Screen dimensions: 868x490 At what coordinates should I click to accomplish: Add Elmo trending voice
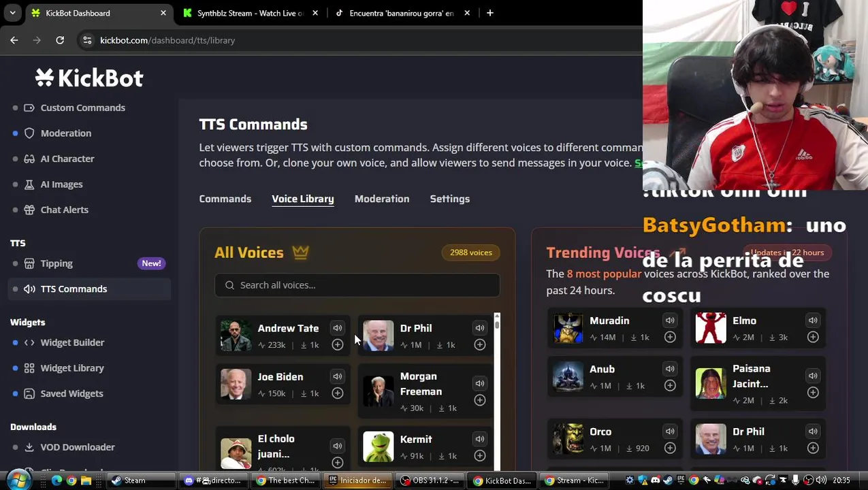point(813,338)
